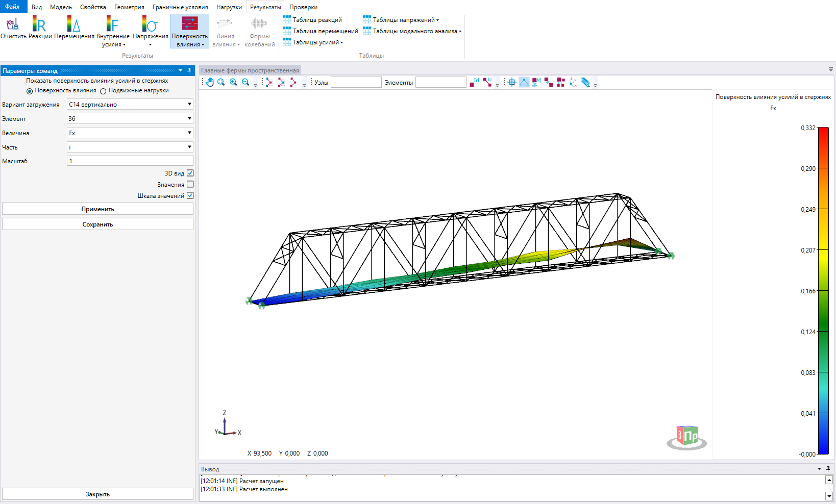Expand Таблицы напряжений dropdown
The height and width of the screenshot is (504, 836).
coord(401,20)
